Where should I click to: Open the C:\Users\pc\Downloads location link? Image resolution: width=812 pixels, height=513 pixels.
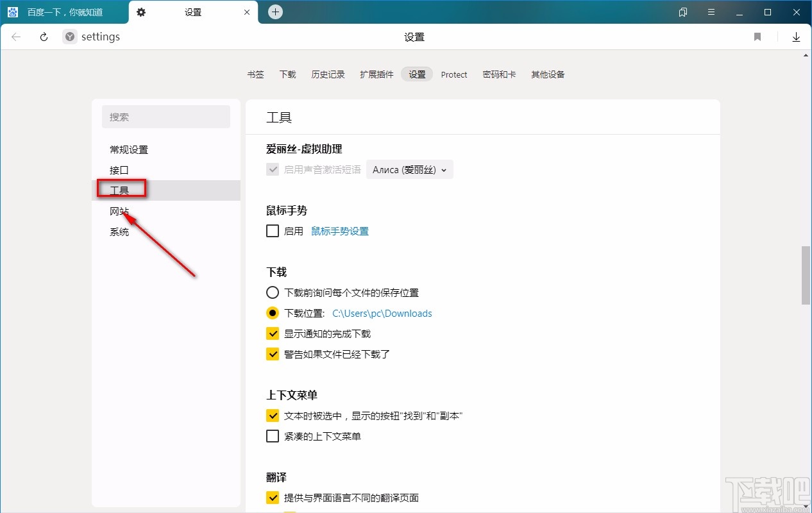[382, 313]
